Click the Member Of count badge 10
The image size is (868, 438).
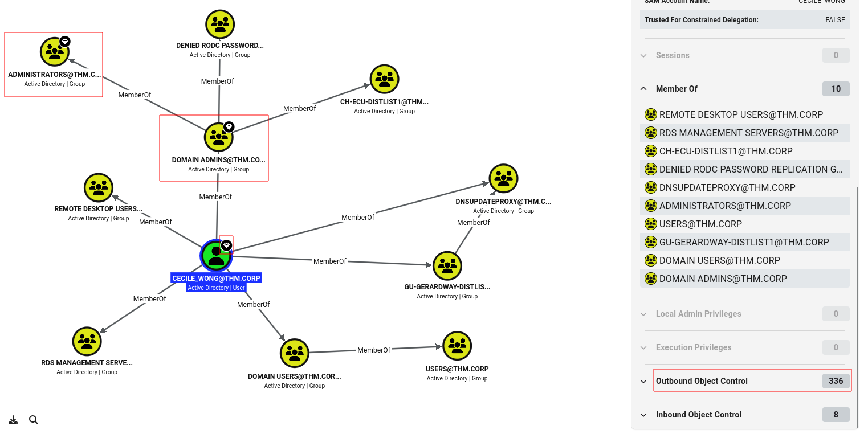836,89
